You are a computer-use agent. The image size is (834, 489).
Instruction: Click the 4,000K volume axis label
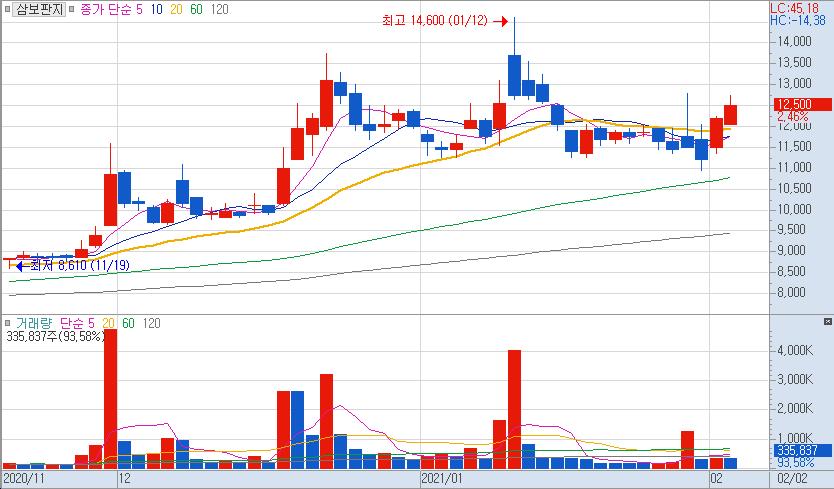tap(795, 350)
